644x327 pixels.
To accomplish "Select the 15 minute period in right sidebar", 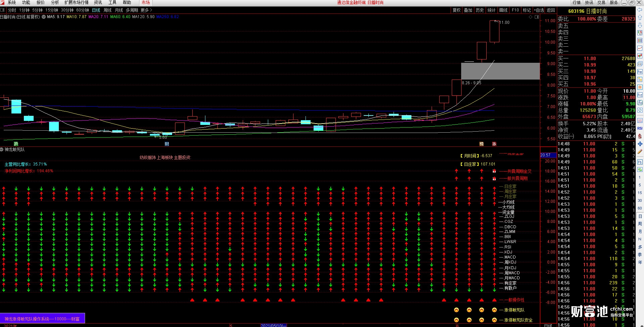I will (x=640, y=193).
